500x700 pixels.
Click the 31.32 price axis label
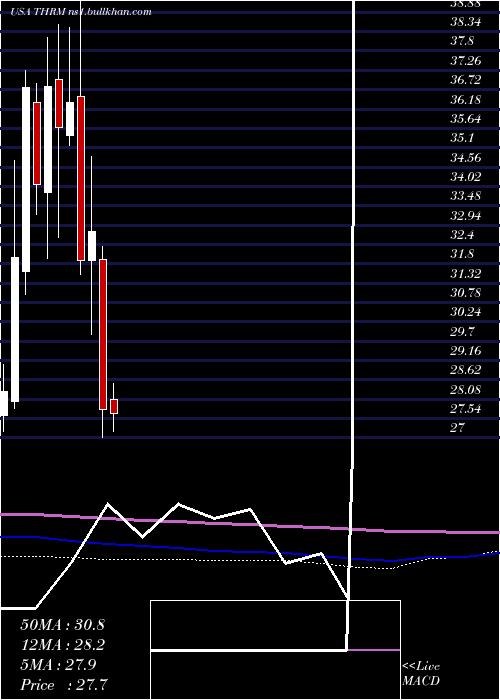[466, 274]
